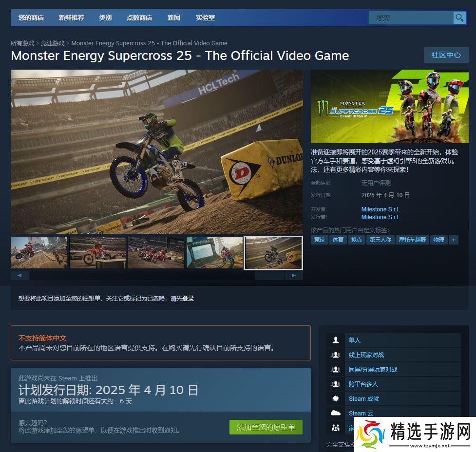Click the cross-platform multiplayer icon
476x452 pixels.
[335, 384]
